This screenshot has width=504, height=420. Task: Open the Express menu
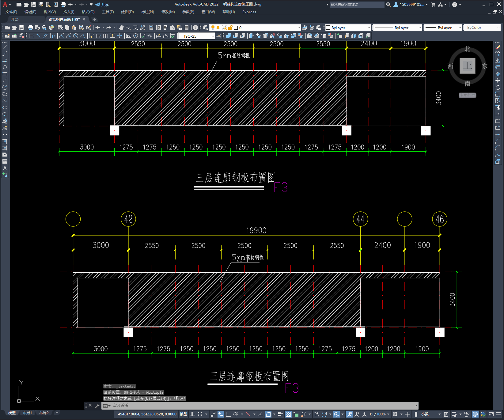pyautogui.click(x=249, y=12)
